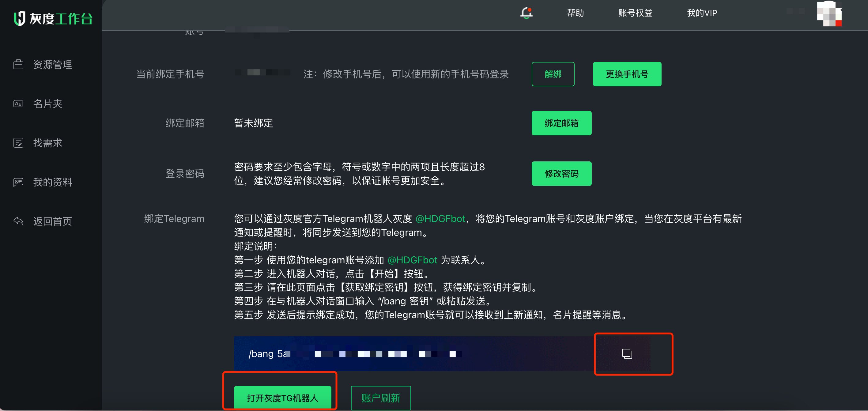
Task: Click the 绑定邮箱 field label
Action: point(185,123)
